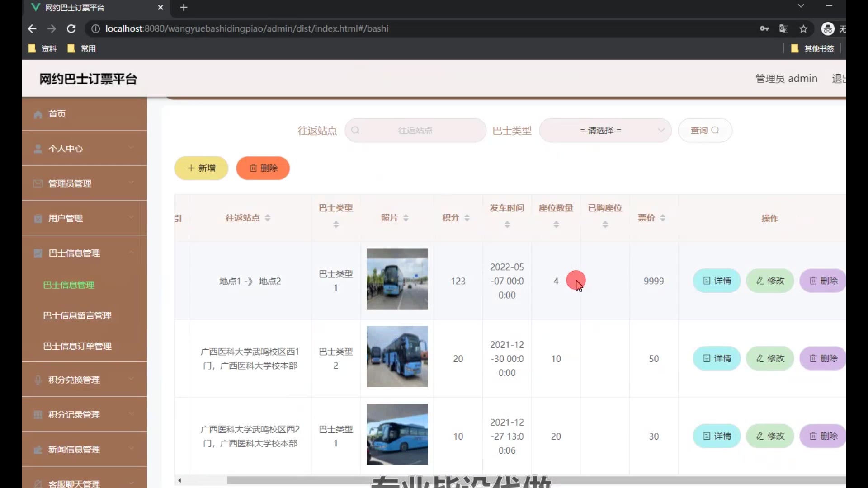Open the translate page icon
The height and width of the screenshot is (488, 868).
tap(784, 28)
